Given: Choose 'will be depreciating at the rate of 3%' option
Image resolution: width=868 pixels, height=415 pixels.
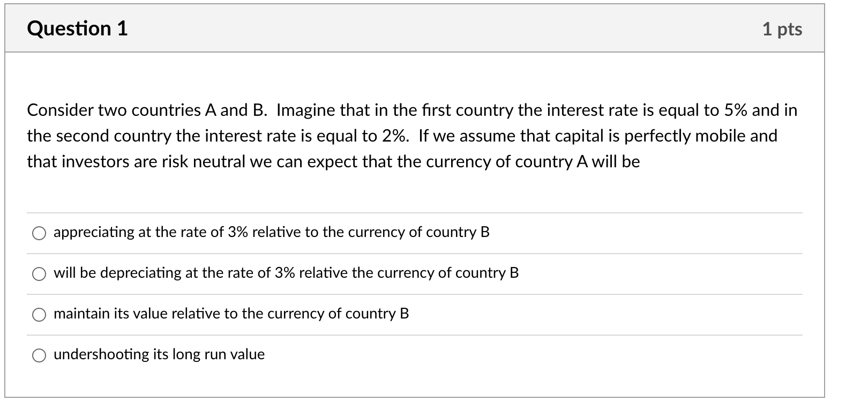Looking at the screenshot, I should [39, 274].
